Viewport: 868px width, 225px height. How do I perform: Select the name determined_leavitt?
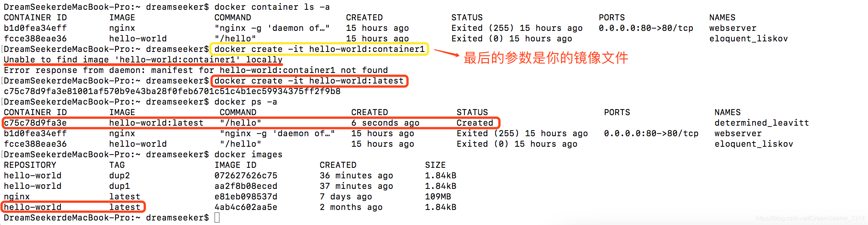tap(762, 123)
